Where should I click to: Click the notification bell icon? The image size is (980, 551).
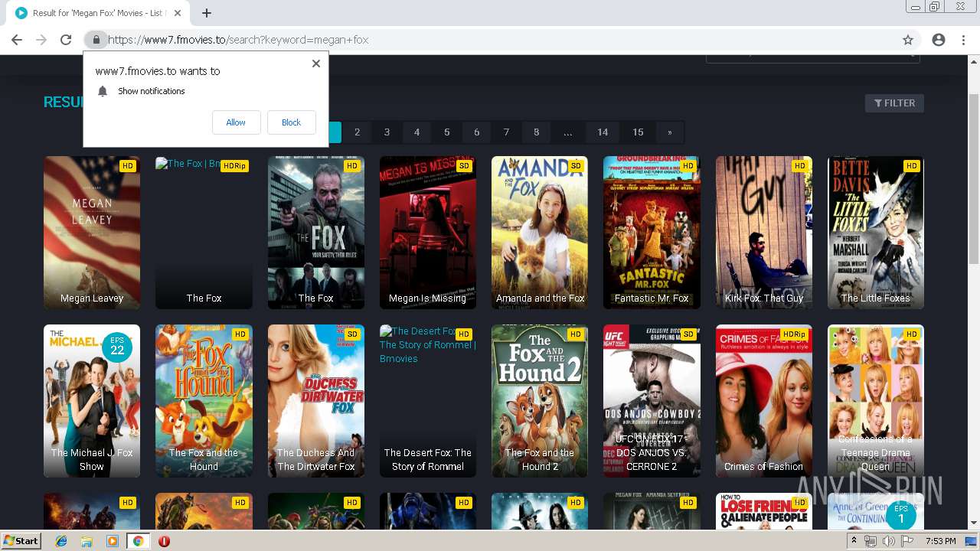[103, 91]
